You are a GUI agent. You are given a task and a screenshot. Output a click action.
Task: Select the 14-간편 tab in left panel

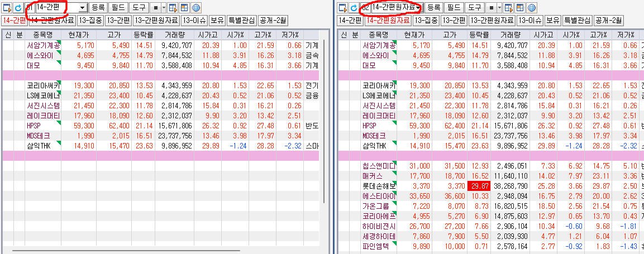pyautogui.click(x=15, y=20)
